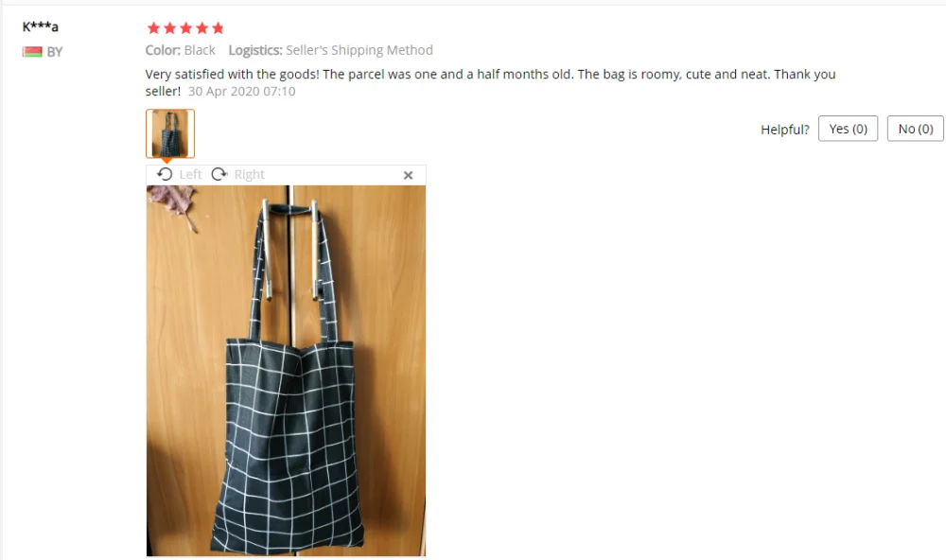Click the Right rotate label
946x560 pixels.
point(249,174)
